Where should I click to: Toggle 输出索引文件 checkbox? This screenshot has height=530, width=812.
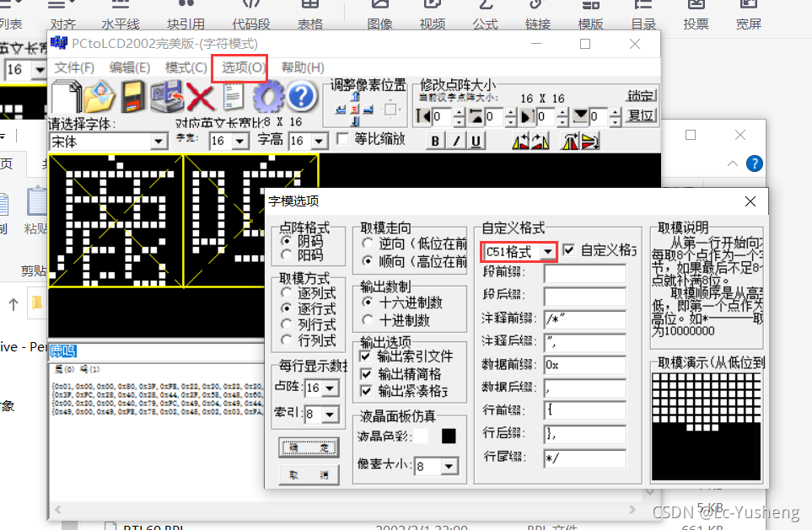366,356
